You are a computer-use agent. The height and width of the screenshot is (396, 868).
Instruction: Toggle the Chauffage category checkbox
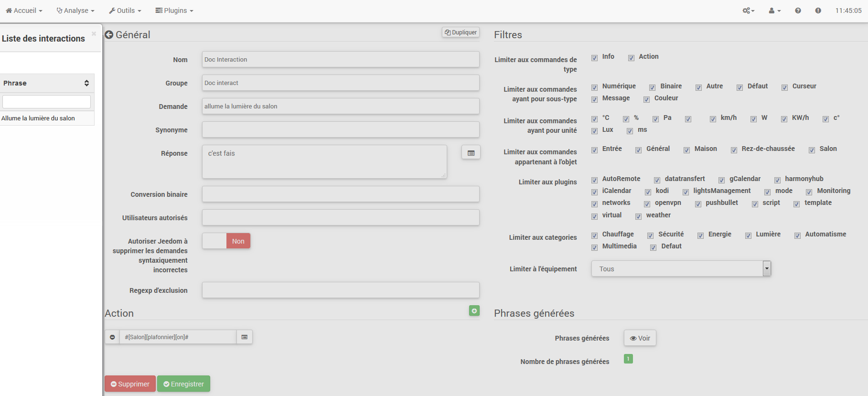tap(595, 235)
